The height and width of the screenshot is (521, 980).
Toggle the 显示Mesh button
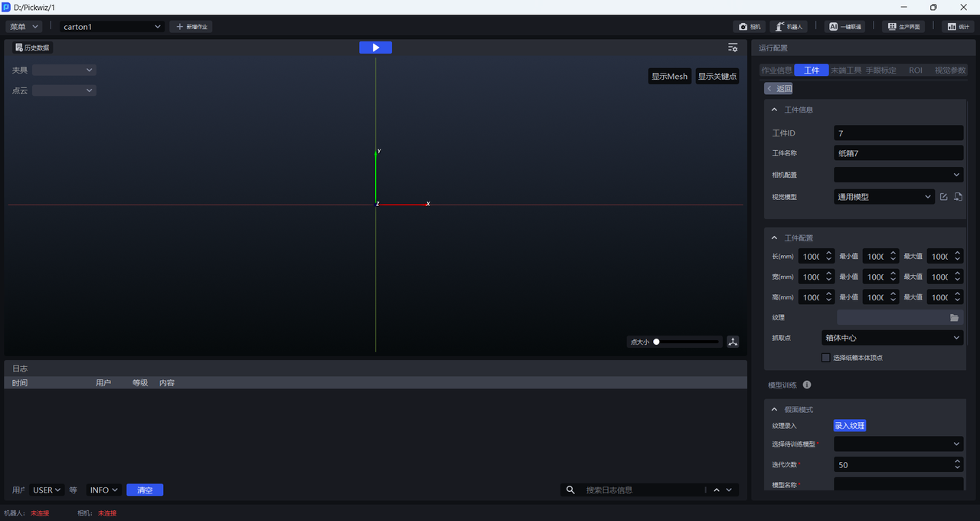(669, 77)
